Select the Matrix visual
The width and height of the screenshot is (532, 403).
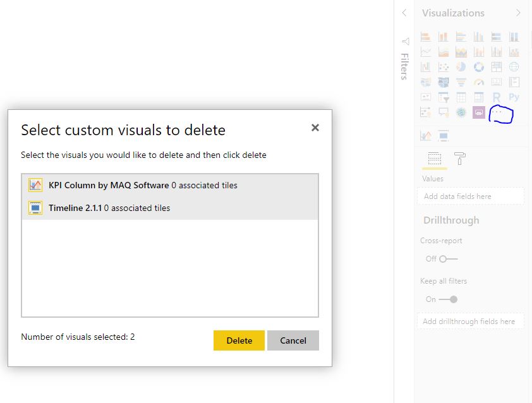tap(478, 97)
